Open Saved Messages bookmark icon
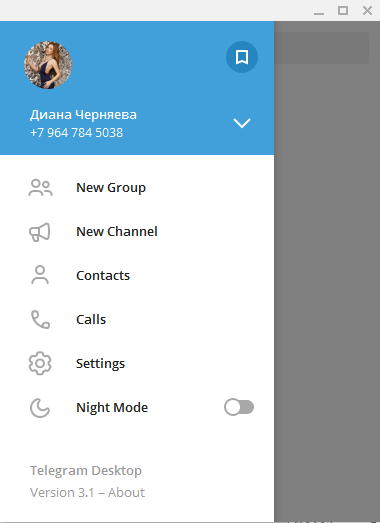This screenshot has height=523, width=380. point(242,57)
